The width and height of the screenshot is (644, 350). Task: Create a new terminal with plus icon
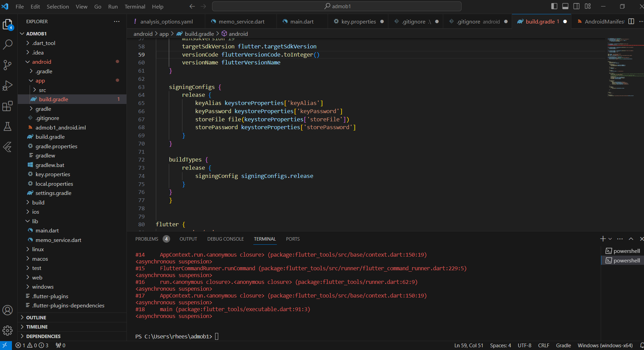(603, 239)
